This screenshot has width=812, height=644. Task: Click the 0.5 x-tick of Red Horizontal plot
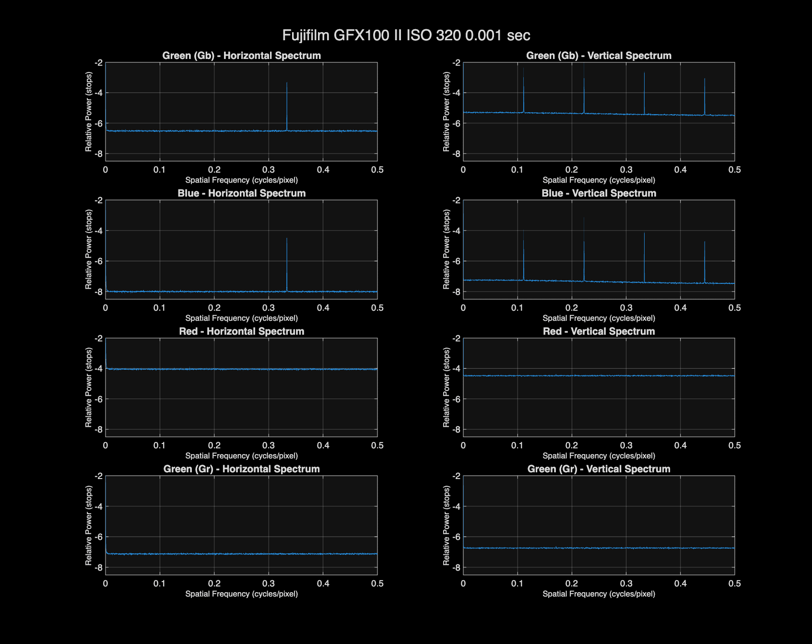[377, 445]
